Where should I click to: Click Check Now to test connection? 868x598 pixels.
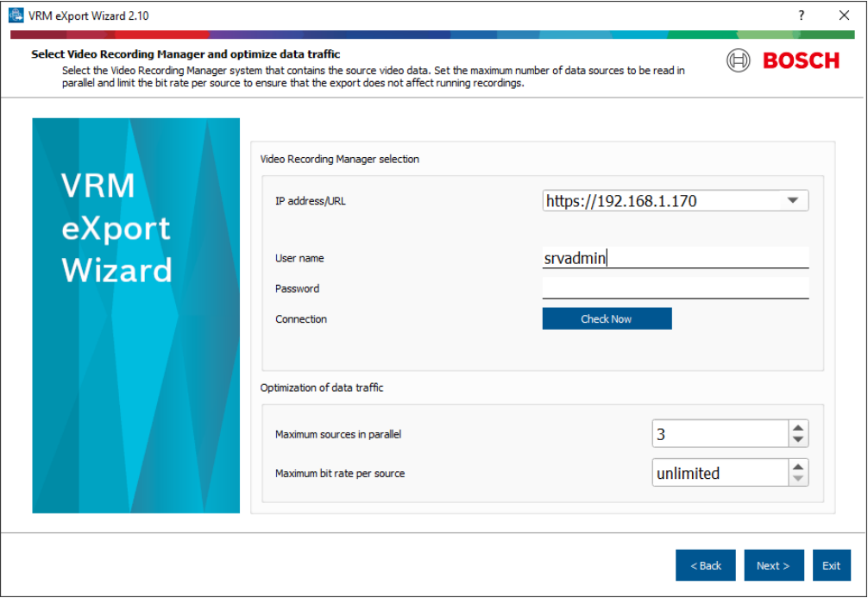tap(607, 318)
